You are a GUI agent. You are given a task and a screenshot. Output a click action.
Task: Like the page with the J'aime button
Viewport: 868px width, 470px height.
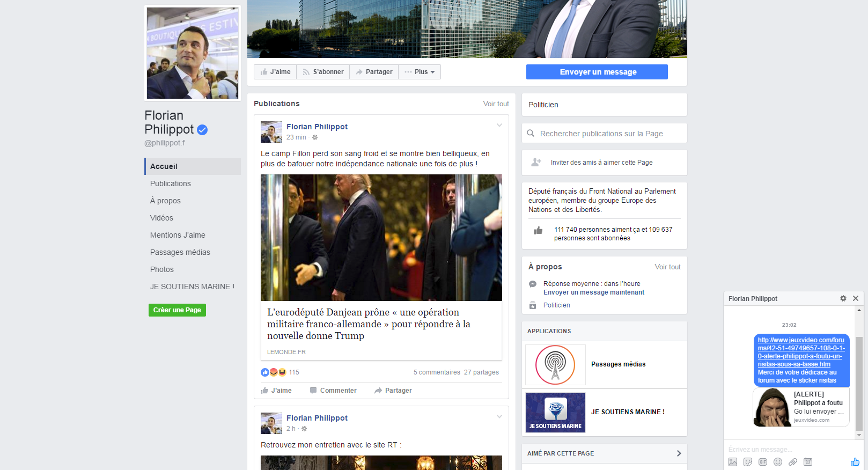click(275, 72)
